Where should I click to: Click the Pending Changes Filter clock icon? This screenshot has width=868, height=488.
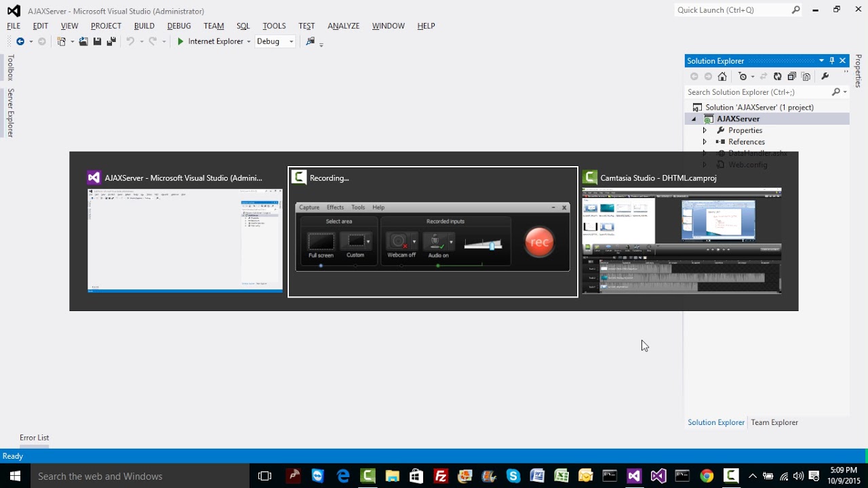tap(743, 77)
